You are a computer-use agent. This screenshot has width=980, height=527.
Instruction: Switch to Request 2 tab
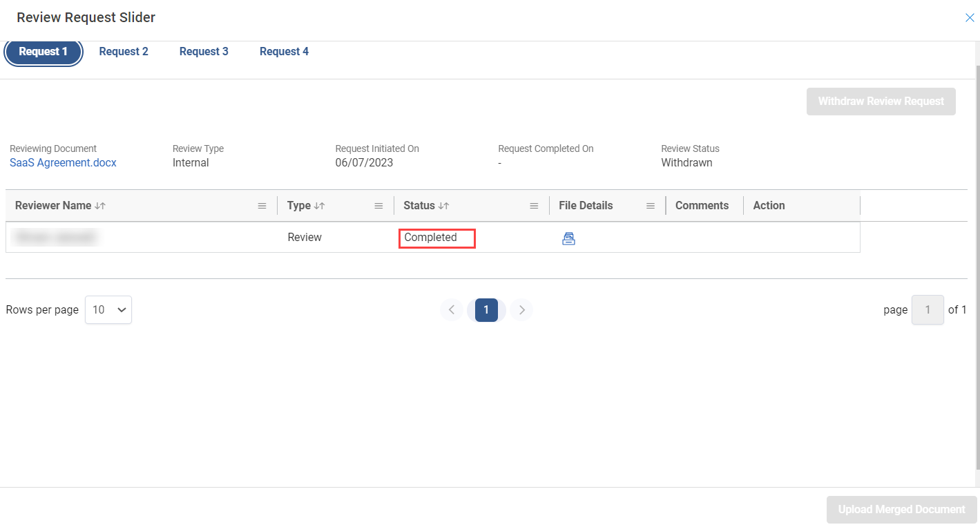point(124,52)
